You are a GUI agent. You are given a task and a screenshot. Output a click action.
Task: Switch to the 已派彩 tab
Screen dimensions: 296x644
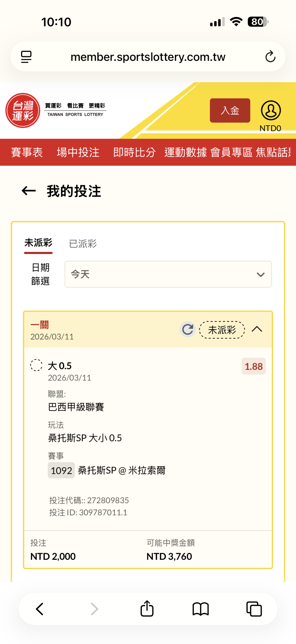pos(83,243)
